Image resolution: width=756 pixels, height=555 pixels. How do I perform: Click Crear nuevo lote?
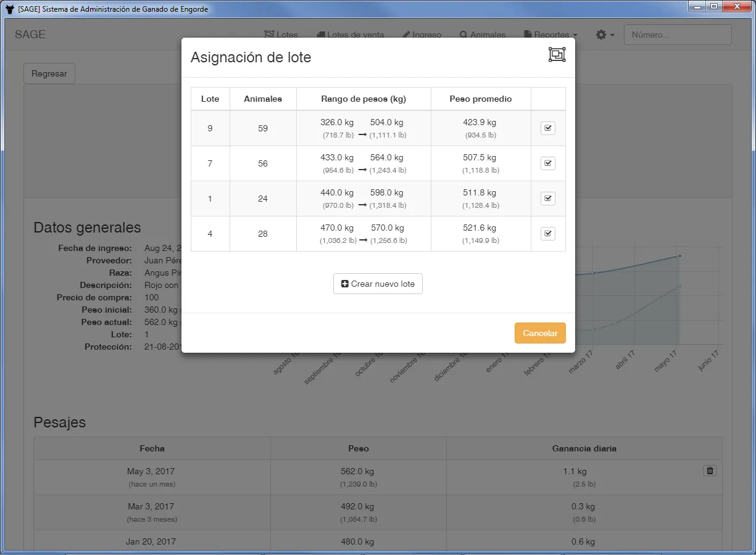tap(378, 284)
